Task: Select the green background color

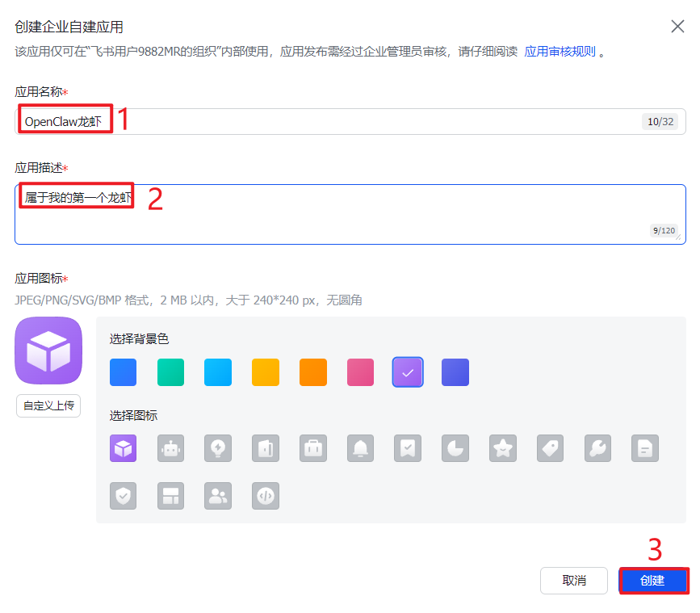Action: point(170,372)
